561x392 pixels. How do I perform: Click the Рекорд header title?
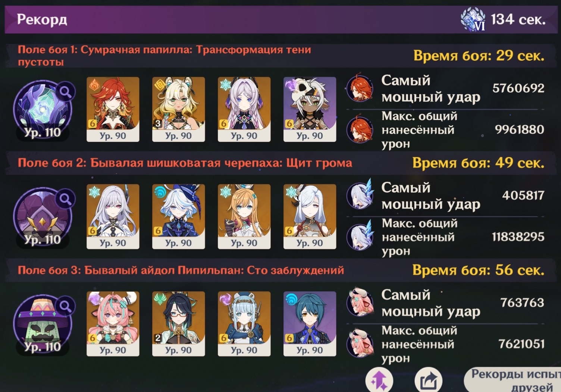[42, 19]
